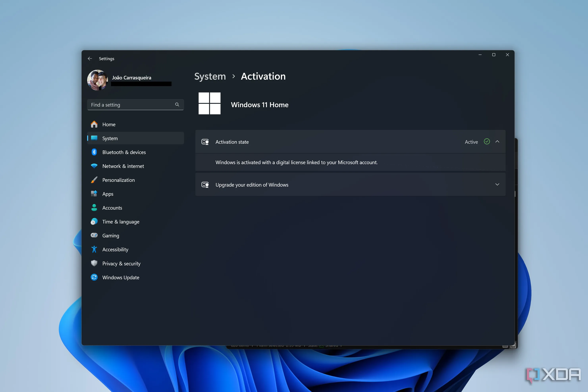
Task: Open Gaming settings
Action: 135,236
